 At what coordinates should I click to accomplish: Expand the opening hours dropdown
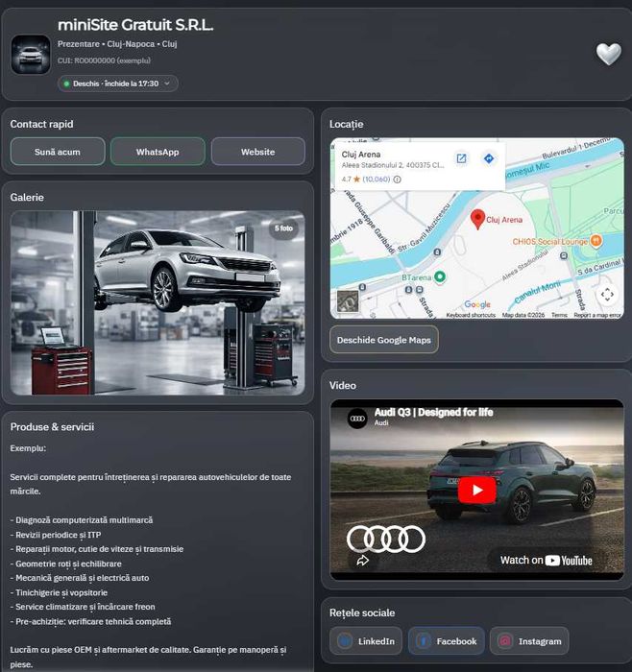(117, 84)
